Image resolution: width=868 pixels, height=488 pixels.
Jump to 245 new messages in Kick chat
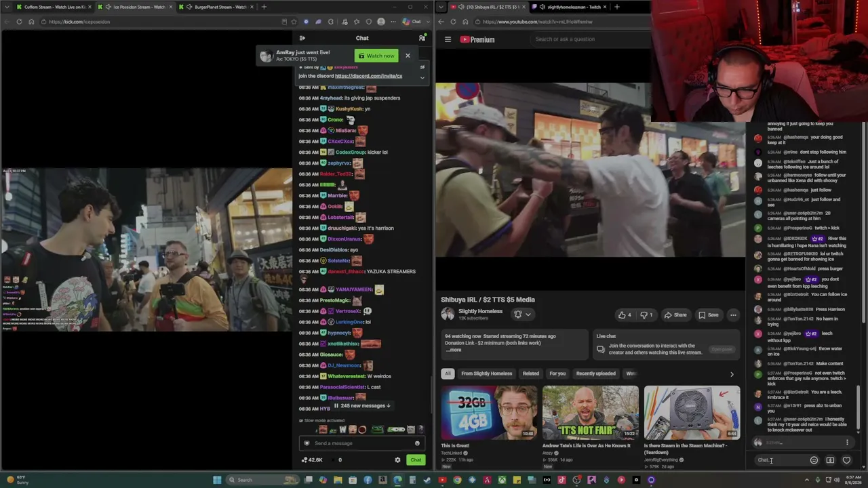pos(363,406)
